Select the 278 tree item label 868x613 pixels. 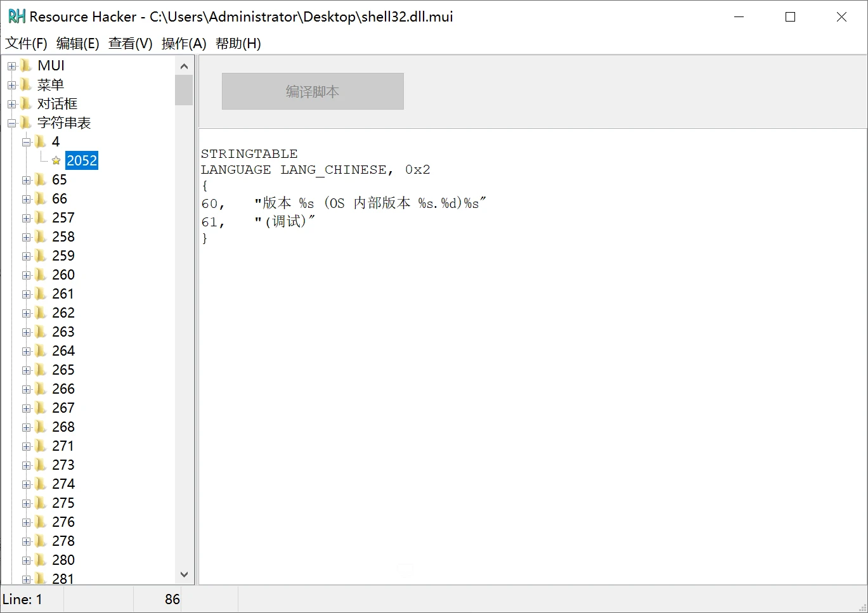63,541
